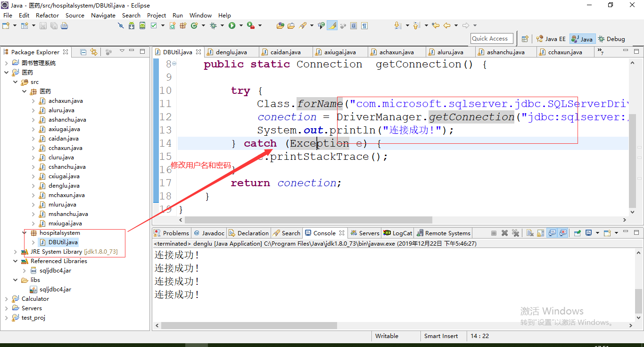Image resolution: width=644 pixels, height=347 pixels.
Task: Select mxiugai.java in Package Explorer
Action: [x=65, y=223]
